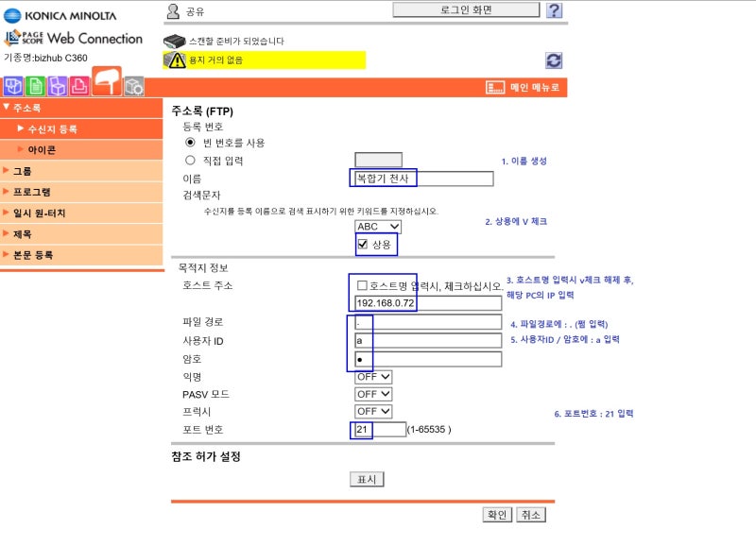This screenshot has height=546, width=756.
Task: Click the gray settings cube icon
Action: tap(133, 86)
